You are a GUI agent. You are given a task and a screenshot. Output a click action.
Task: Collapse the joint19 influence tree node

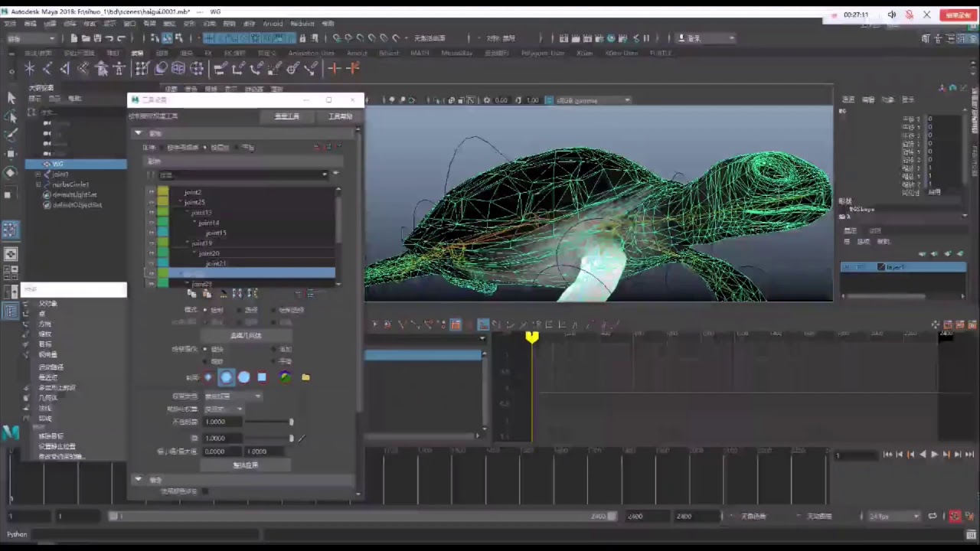(188, 243)
